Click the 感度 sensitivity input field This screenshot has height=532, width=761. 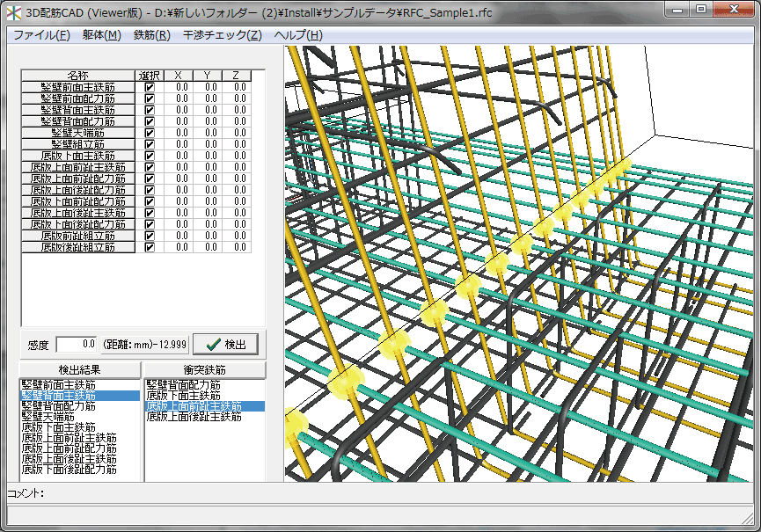click(x=77, y=344)
